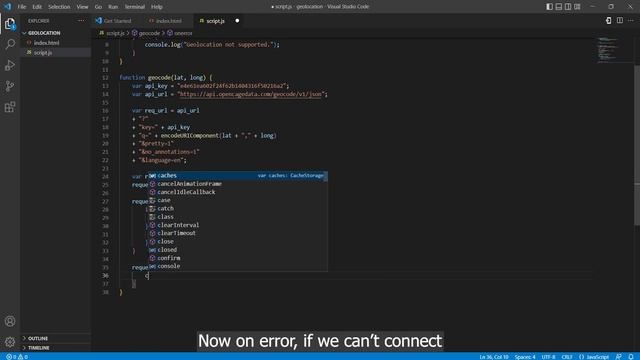This screenshot has width=640, height=360.
Task: Toggle secondary side bar layout icon
Action: coord(568,7)
